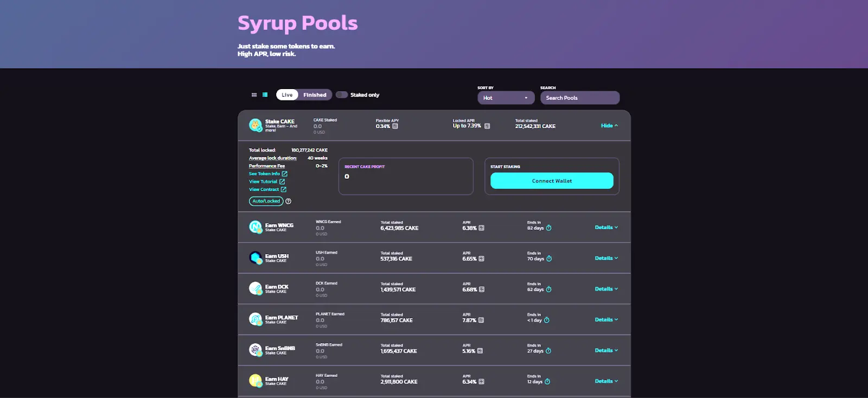Image resolution: width=868 pixels, height=398 pixels.
Task: Click Performance Fee label
Action: click(267, 166)
